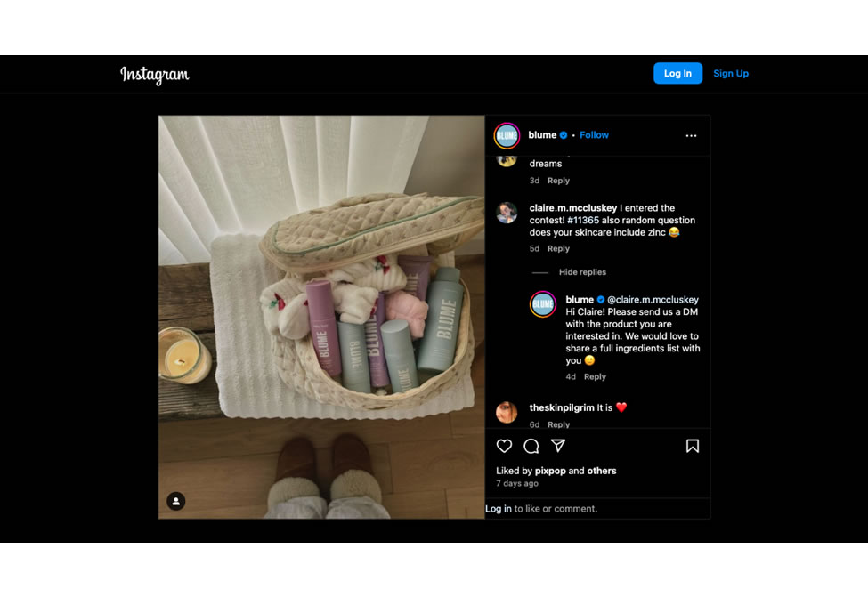Click Log in link below the post
868x597 pixels.
point(499,509)
